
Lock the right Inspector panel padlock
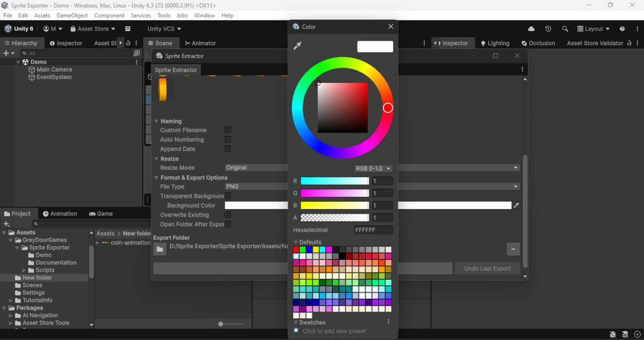point(631,43)
